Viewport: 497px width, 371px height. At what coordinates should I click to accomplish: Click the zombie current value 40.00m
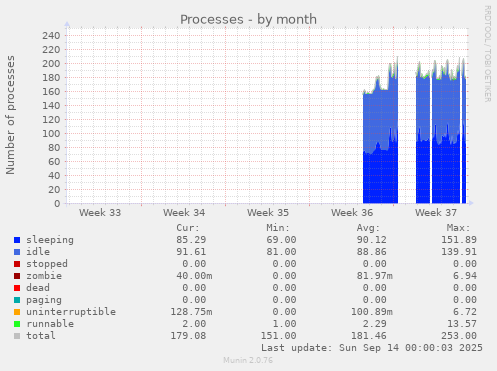[x=194, y=276]
